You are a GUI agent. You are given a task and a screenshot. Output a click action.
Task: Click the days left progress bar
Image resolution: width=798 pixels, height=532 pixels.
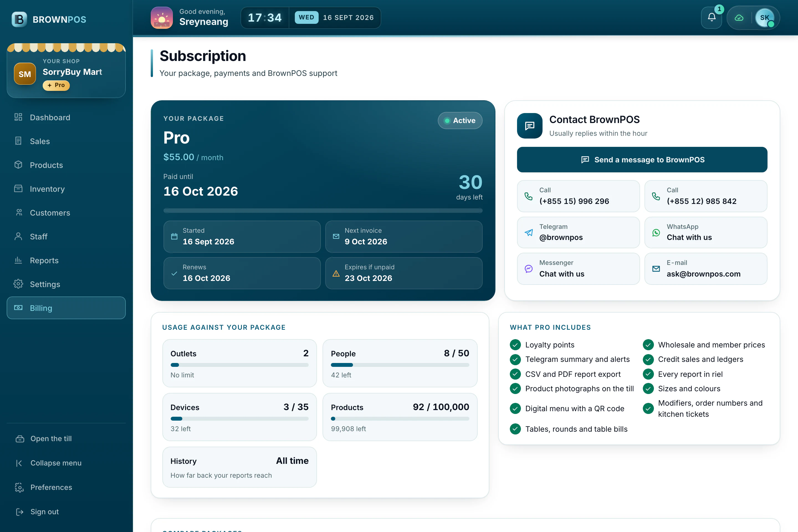pos(323,211)
